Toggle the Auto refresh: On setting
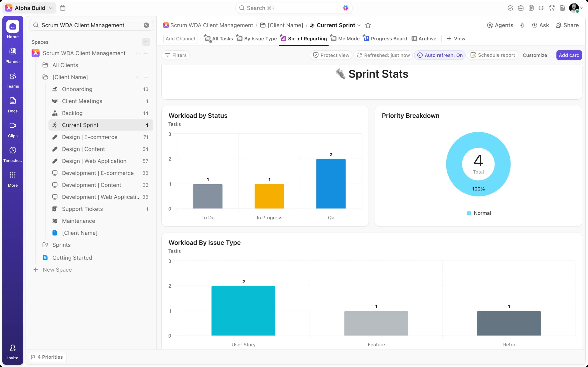 (x=440, y=55)
